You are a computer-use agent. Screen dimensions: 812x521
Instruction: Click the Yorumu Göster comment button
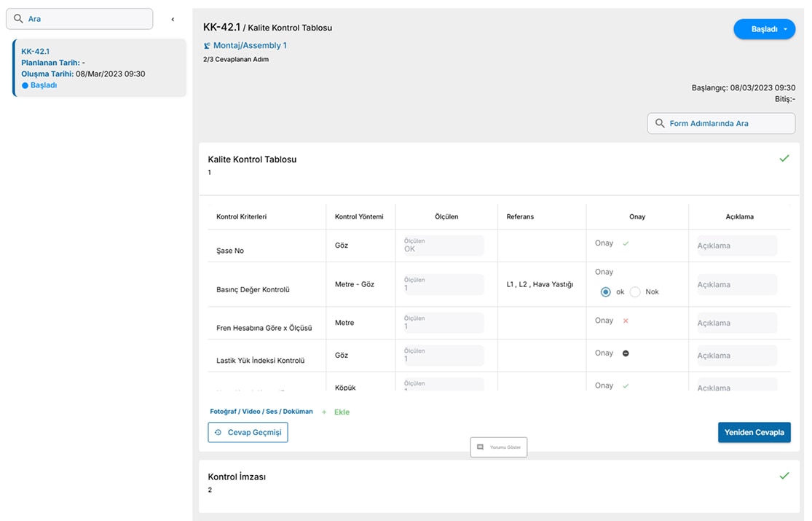pos(499,447)
